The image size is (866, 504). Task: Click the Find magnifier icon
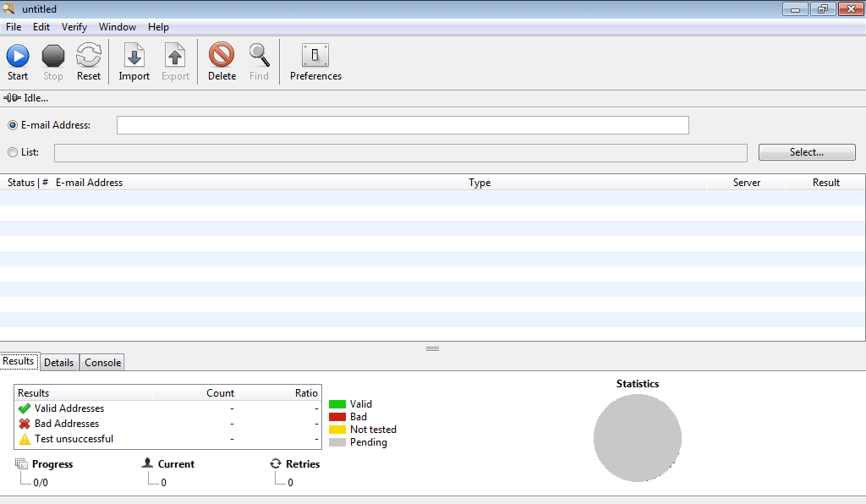point(259,55)
